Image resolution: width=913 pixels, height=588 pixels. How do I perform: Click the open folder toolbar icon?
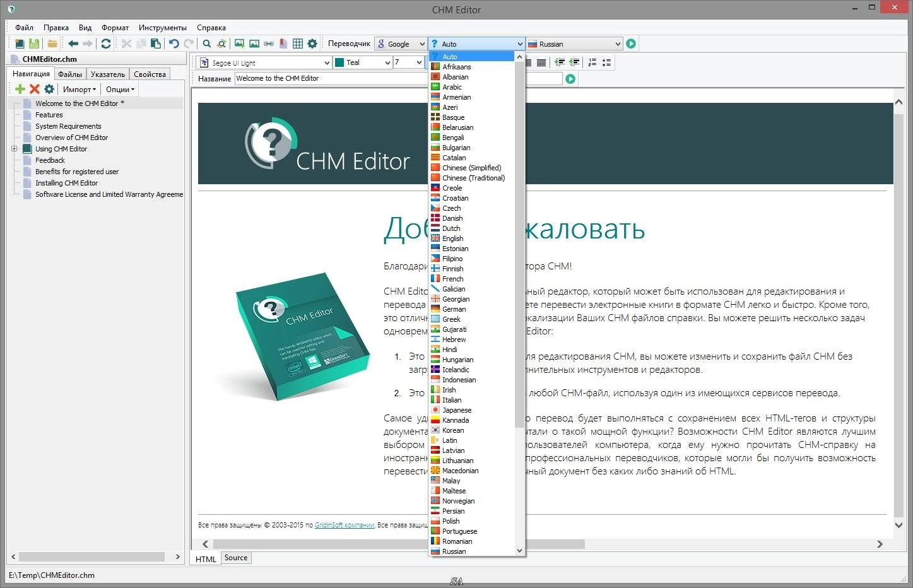(52, 44)
